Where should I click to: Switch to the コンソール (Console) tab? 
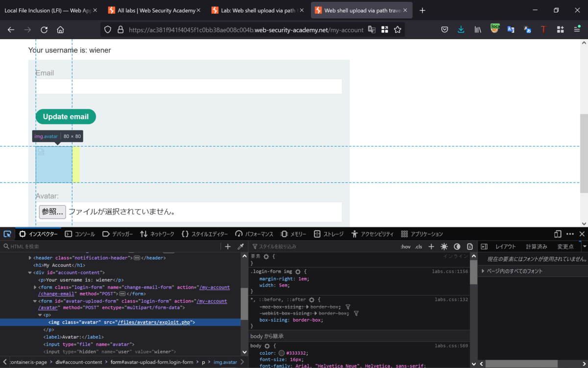(80, 234)
